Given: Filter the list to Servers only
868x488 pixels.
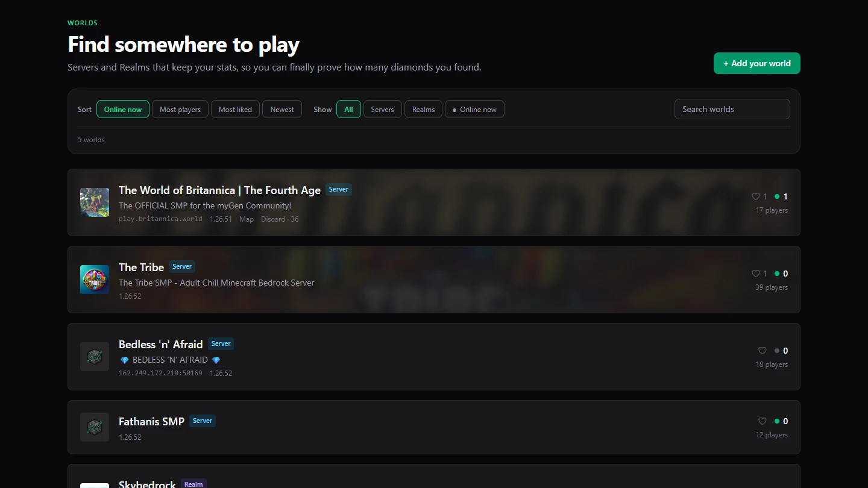Looking at the screenshot, I should tap(382, 109).
